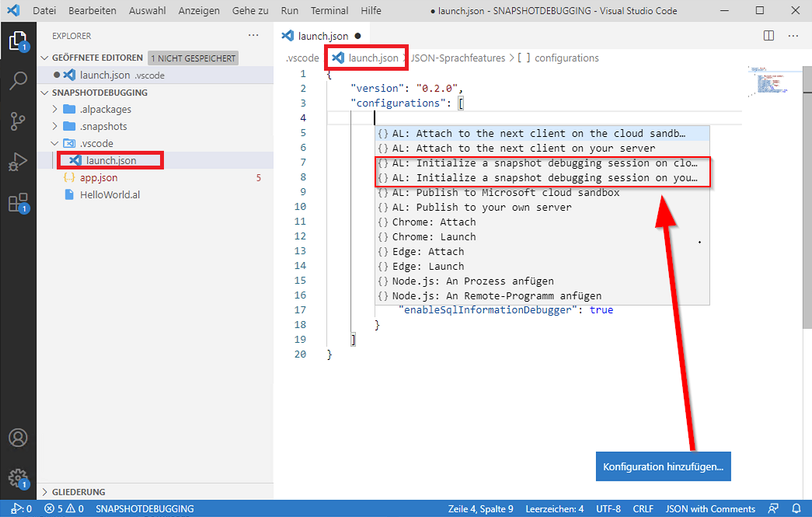Select AL: Initialize snapshot debugging session on cloud
This screenshot has height=517, width=812.
point(542,162)
